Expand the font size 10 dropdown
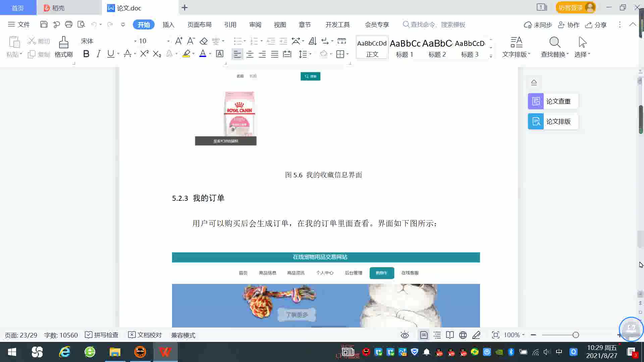This screenshot has width=644, height=362. tap(168, 41)
